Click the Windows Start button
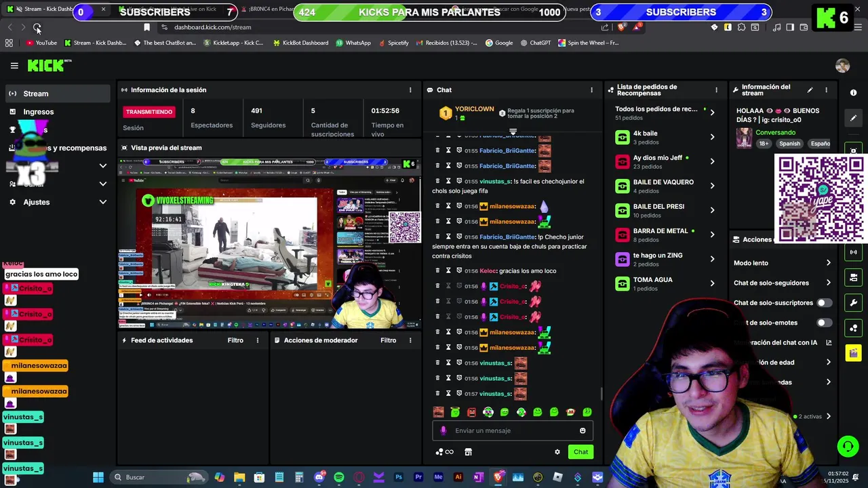This screenshot has width=868, height=488. 98,477
